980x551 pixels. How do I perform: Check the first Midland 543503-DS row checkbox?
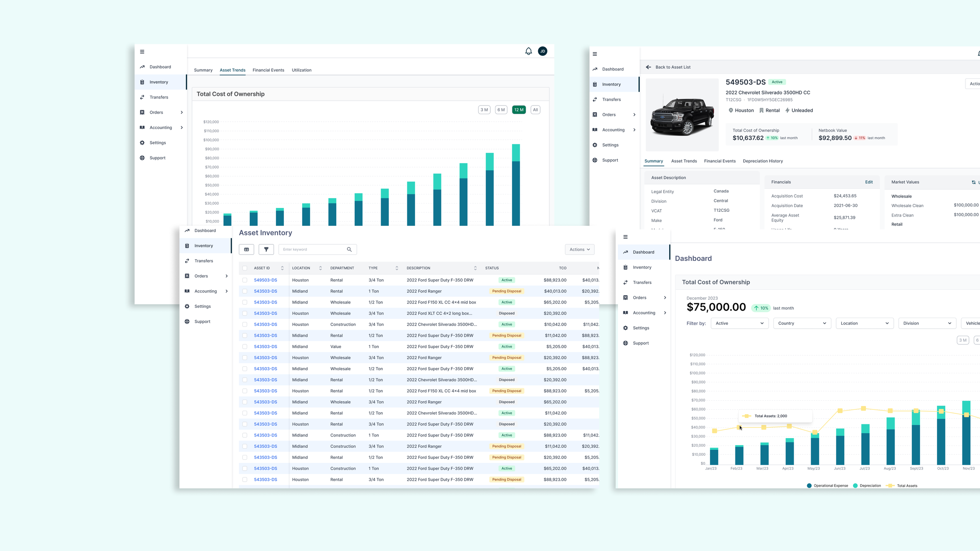[245, 291]
